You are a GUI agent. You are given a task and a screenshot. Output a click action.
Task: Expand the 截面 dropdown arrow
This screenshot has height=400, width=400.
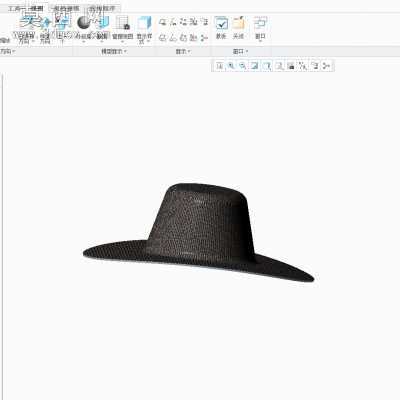coord(102,42)
